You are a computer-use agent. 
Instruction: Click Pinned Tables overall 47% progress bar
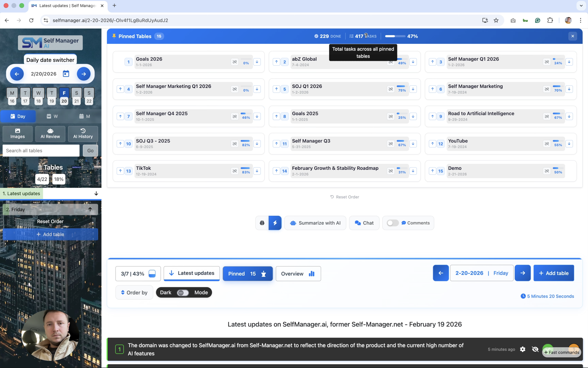tap(395, 36)
